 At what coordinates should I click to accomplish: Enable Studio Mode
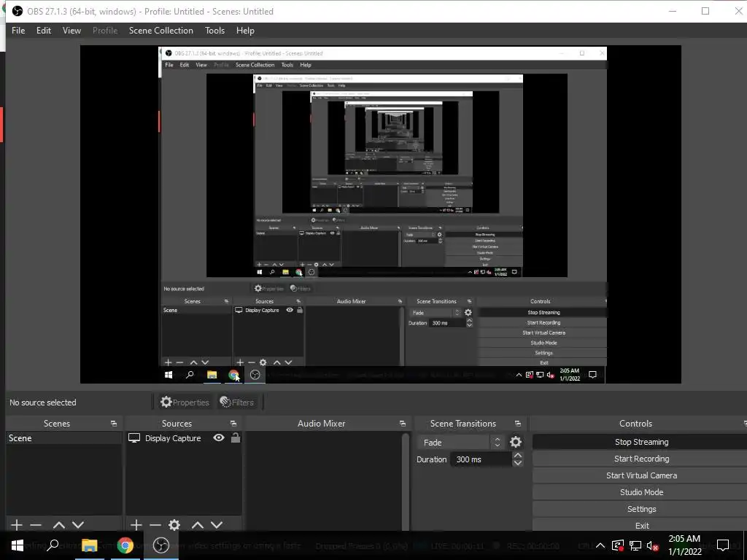pyautogui.click(x=641, y=492)
